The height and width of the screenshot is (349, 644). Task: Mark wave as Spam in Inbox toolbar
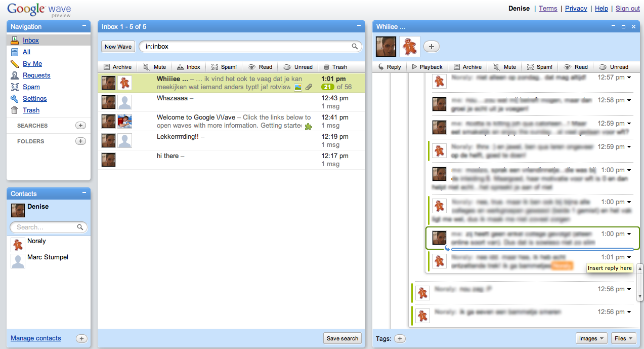pyautogui.click(x=224, y=67)
